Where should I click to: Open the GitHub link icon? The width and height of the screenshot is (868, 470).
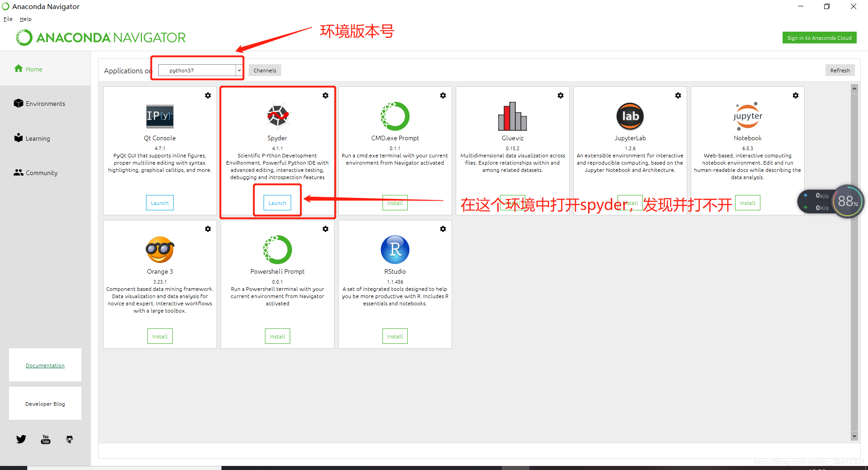[x=70, y=439]
